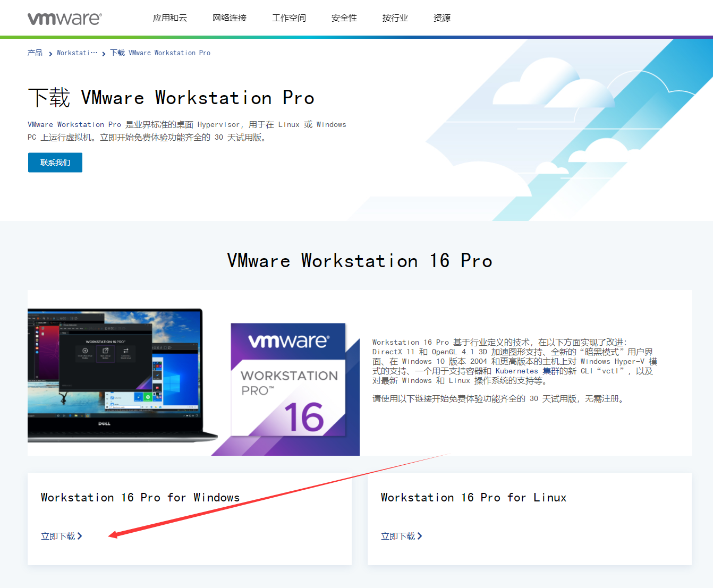
Task: Click the VMware Workstation 16 Pro section title
Action: (x=360, y=260)
